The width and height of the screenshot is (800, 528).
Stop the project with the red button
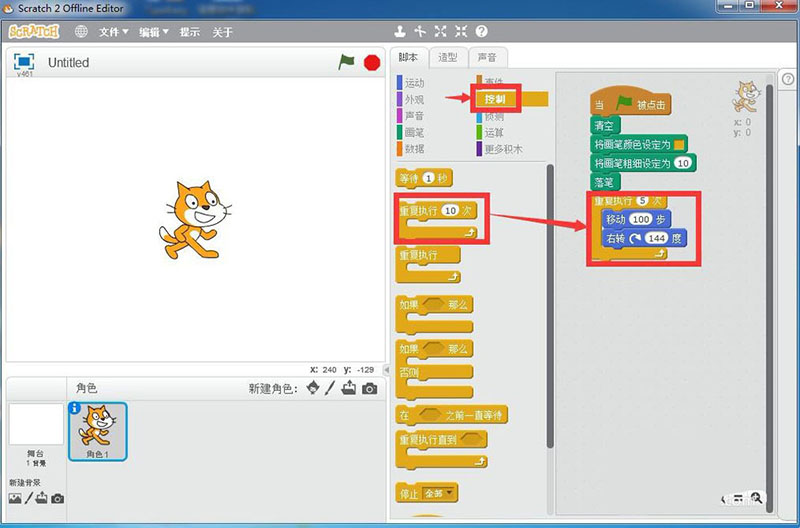[372, 63]
